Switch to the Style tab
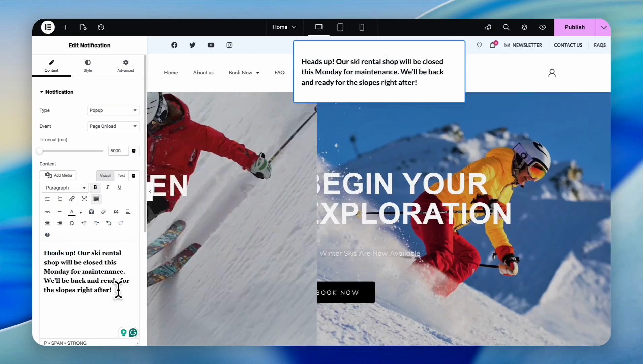This screenshot has height=364, width=643. [x=88, y=66]
